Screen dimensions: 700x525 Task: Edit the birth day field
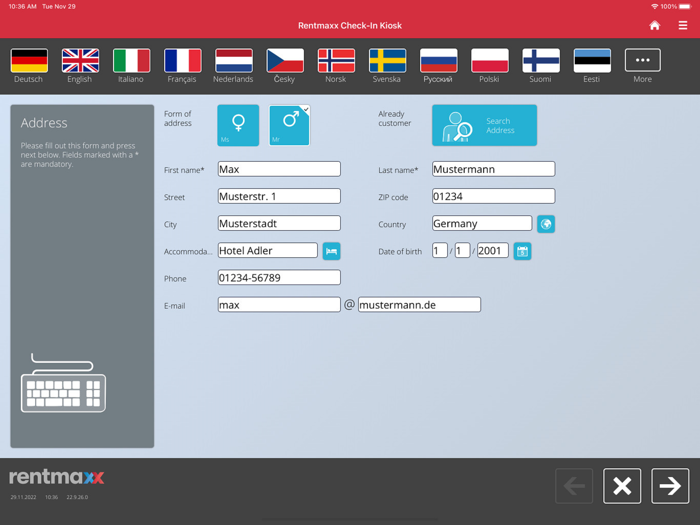point(440,250)
